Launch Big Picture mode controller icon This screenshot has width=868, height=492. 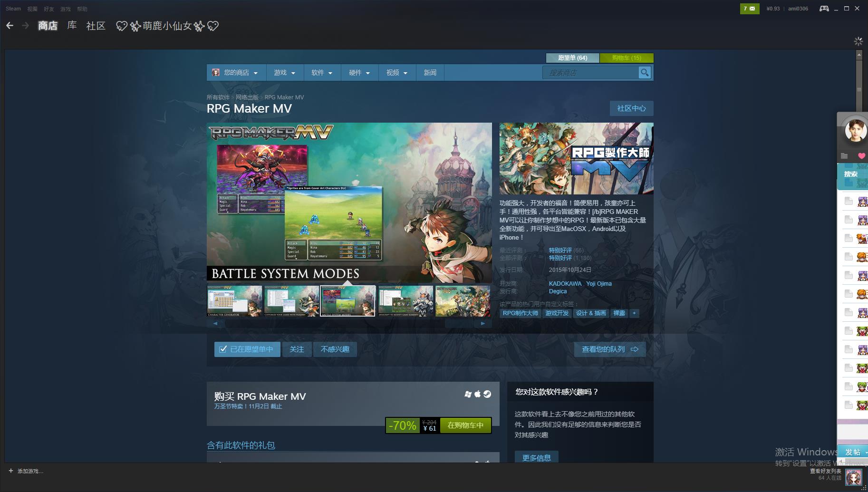click(824, 9)
